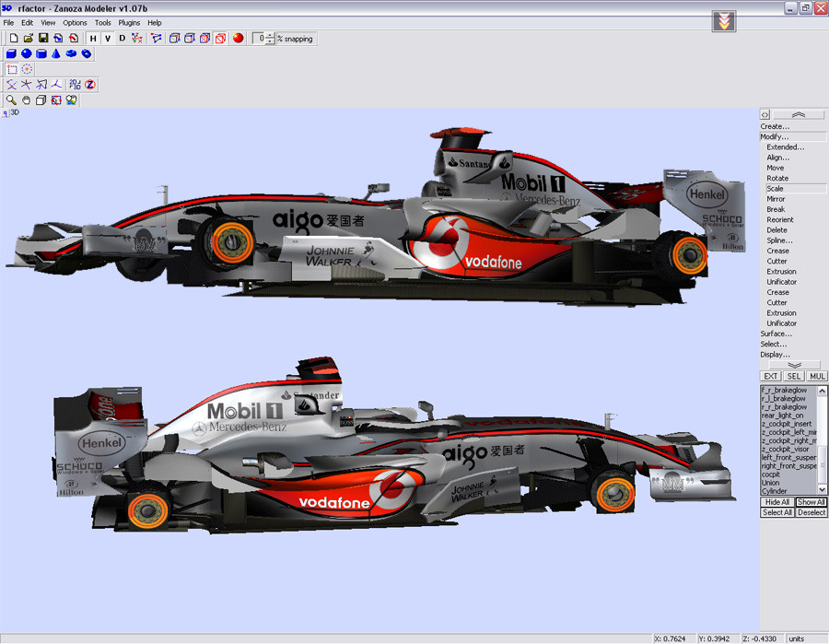Image resolution: width=829 pixels, height=644 pixels.
Task: Open the File menu
Action: tap(8, 23)
